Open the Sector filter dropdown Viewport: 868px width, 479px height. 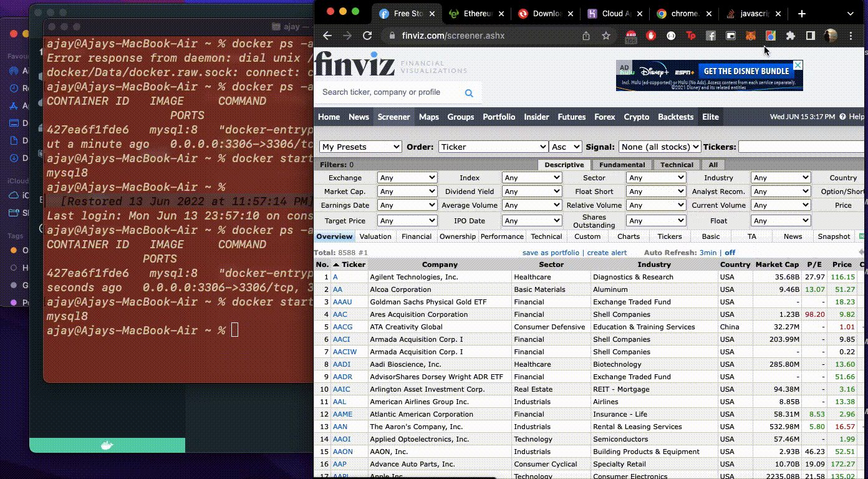656,178
